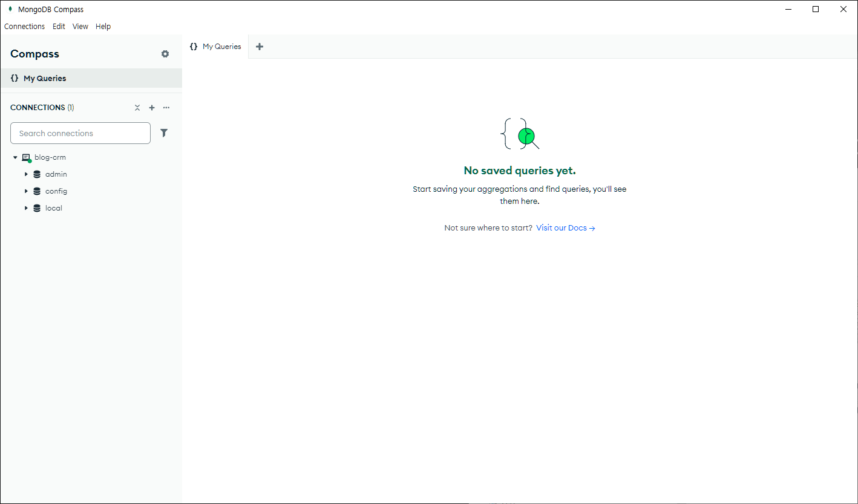Screen dimensions: 858x504
Task: Collapse the blog-crm connection tree
Action: (15, 157)
